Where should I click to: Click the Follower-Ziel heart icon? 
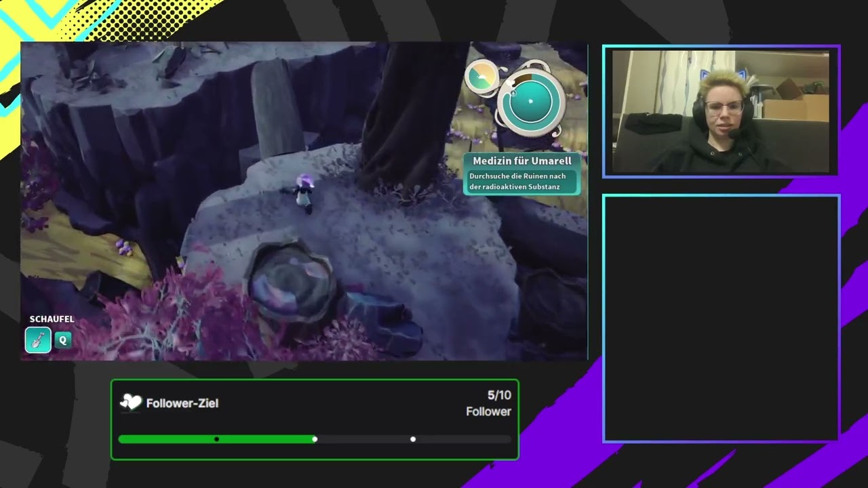point(130,403)
